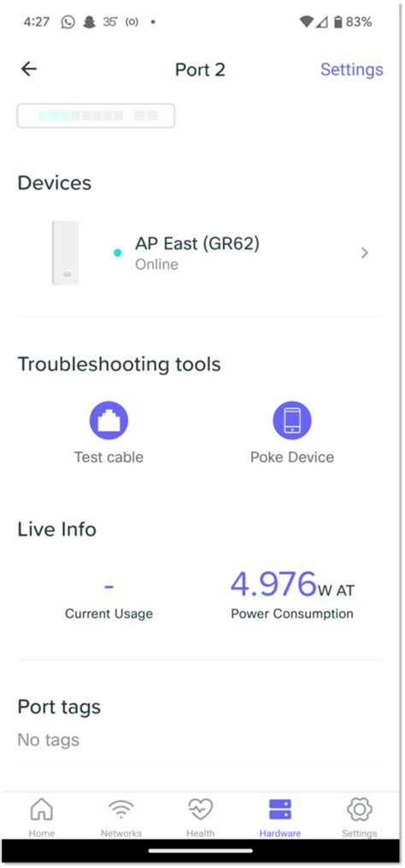Image resolution: width=405 pixels, height=868 pixels.
Task: Tap the WhatsApp notification icon in the status bar
Action: coord(67,22)
